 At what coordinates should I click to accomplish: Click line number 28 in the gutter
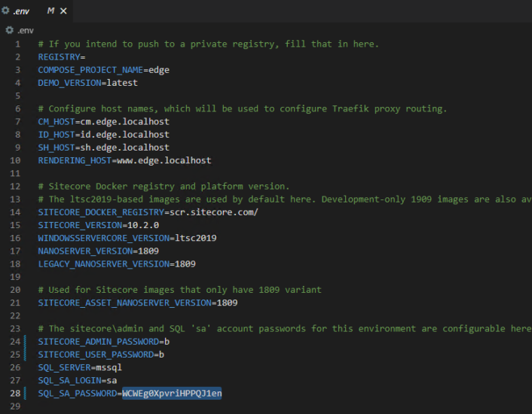click(x=17, y=393)
